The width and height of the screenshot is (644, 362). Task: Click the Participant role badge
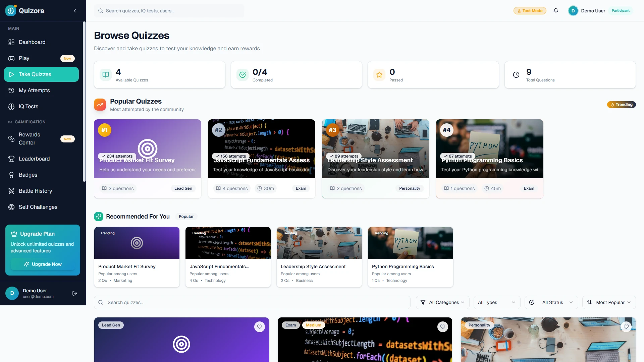coord(621,11)
